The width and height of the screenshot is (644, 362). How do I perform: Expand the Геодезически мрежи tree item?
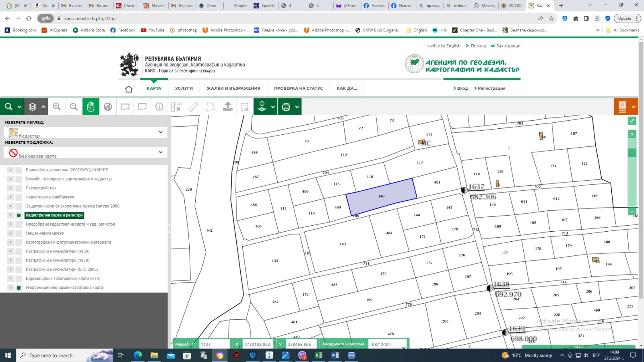[10, 233]
